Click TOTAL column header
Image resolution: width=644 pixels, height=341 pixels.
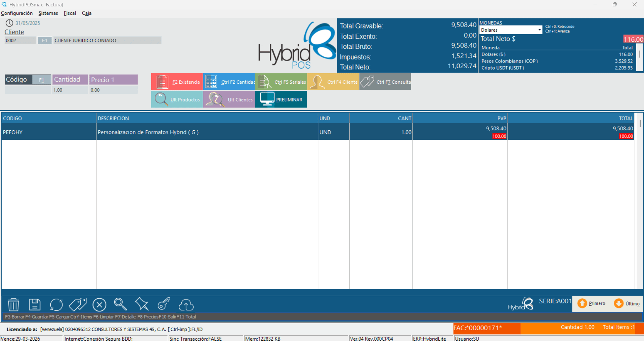coord(571,118)
